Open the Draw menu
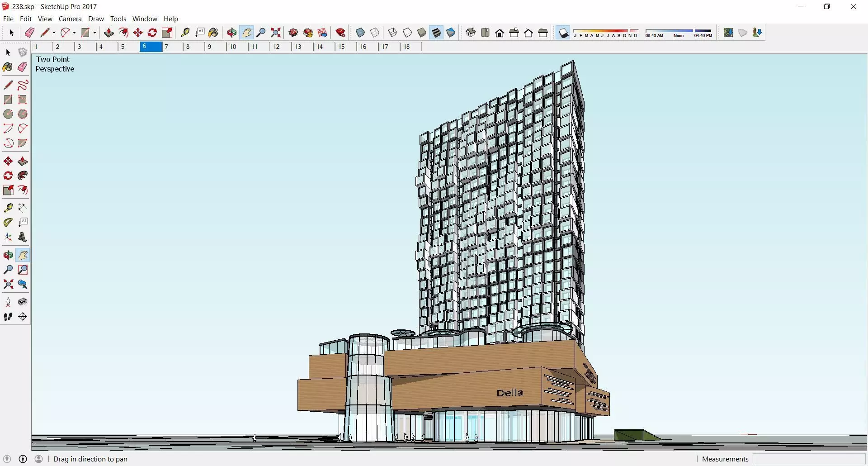Image resolution: width=868 pixels, height=466 pixels. [96, 19]
